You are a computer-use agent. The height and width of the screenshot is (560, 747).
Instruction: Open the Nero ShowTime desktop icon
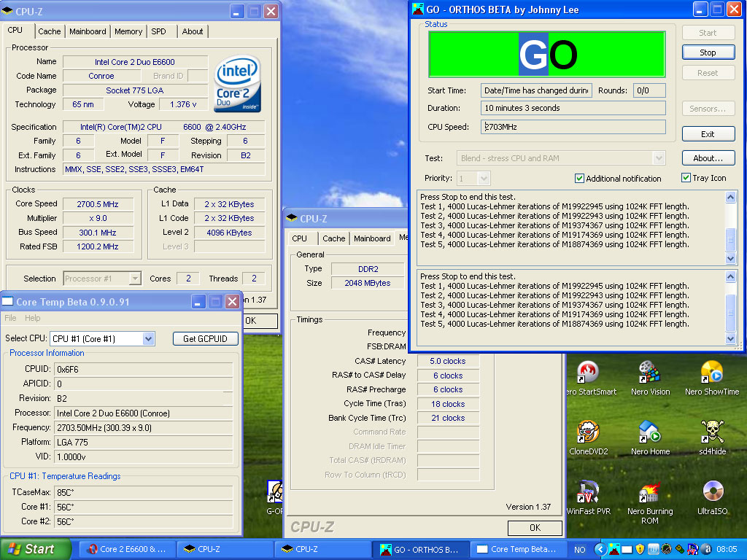pos(712,372)
